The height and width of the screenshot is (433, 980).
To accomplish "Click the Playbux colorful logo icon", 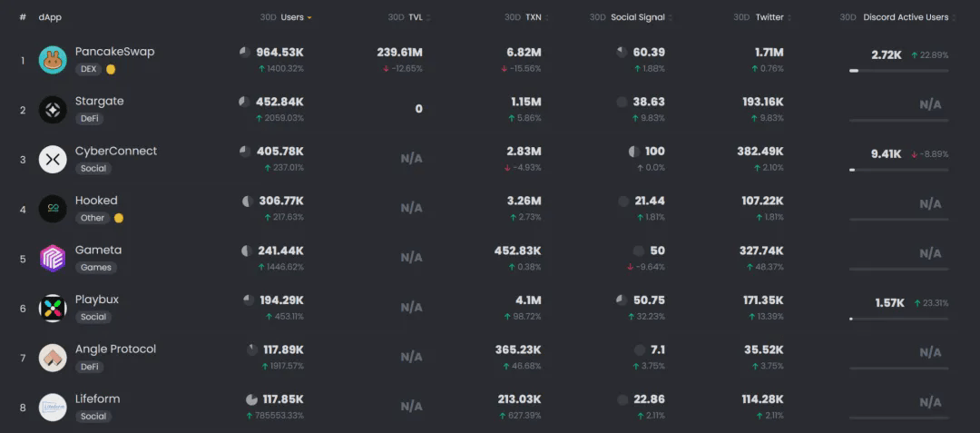I will coord(53,308).
